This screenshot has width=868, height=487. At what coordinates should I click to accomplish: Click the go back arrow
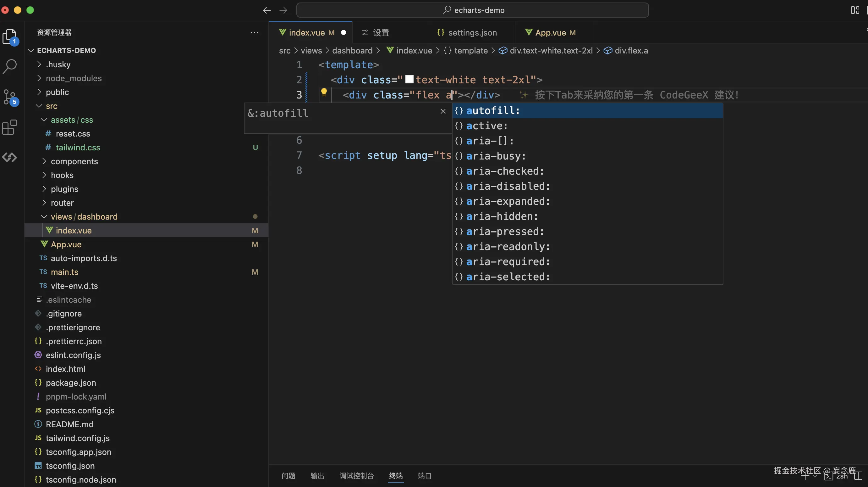click(x=266, y=10)
